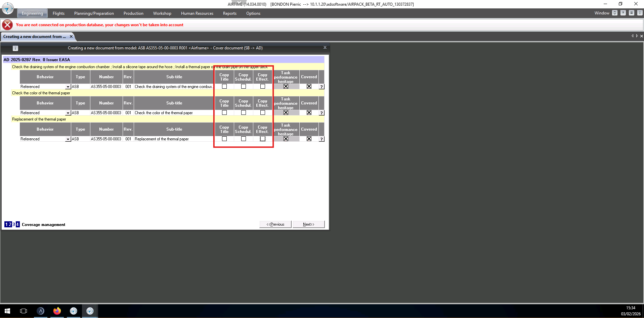Screen dimensions: 644x318
Task: Expand Behavior dropdown for color check row
Action: coord(68,113)
